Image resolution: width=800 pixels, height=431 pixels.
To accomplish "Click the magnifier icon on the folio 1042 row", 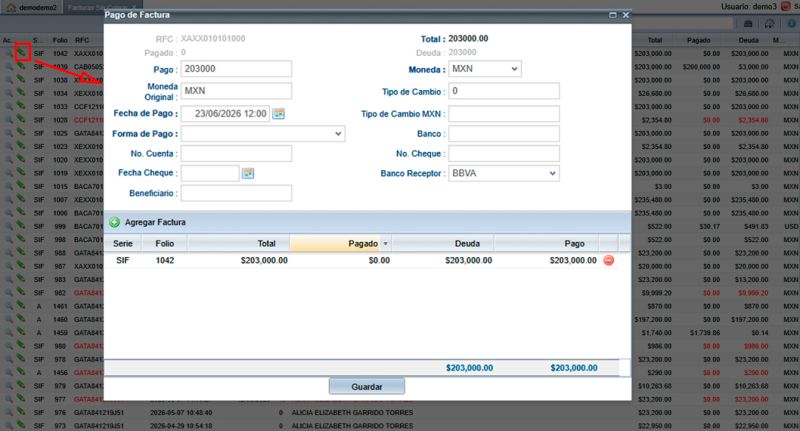I will 9,53.
